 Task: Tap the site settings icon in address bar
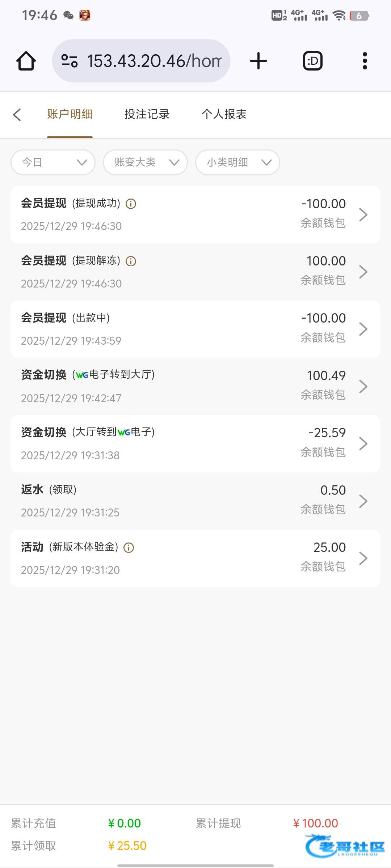click(70, 61)
